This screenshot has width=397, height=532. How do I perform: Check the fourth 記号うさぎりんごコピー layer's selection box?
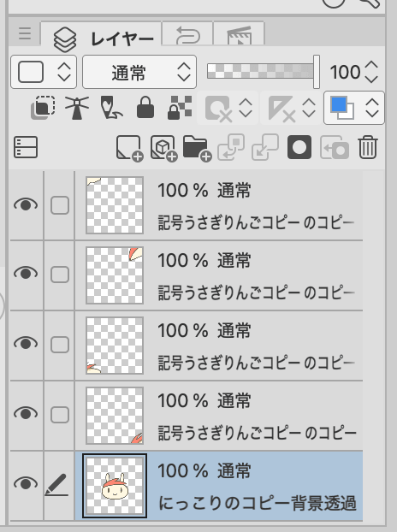point(60,415)
